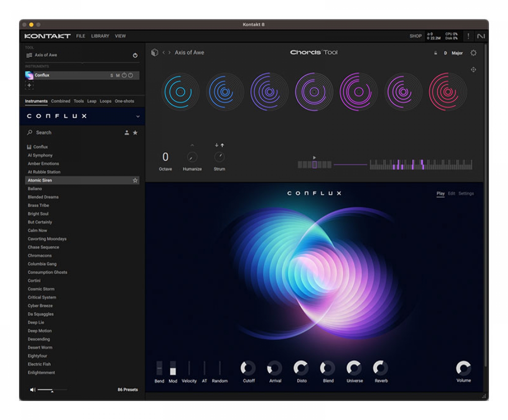Screen dimensions: 508x420
Task: Adjust the Humanize knob
Action: [192, 157]
